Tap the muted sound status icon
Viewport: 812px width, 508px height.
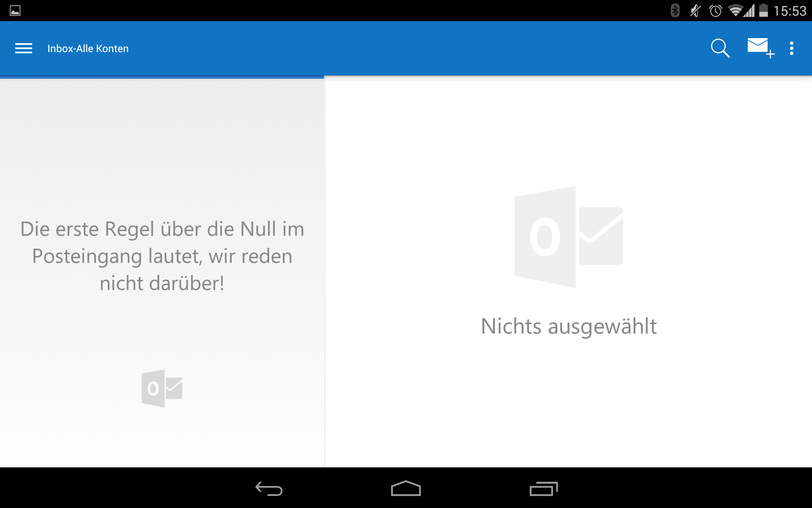pos(695,10)
